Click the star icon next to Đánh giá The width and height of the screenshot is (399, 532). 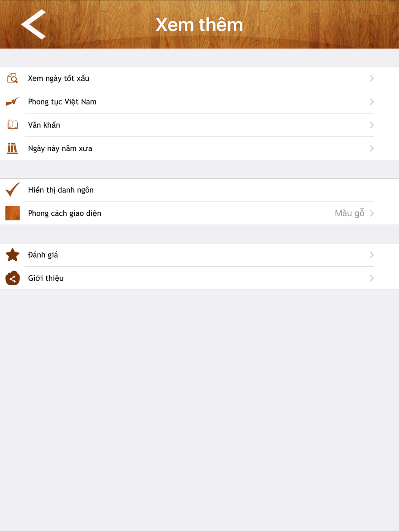pos(12,254)
